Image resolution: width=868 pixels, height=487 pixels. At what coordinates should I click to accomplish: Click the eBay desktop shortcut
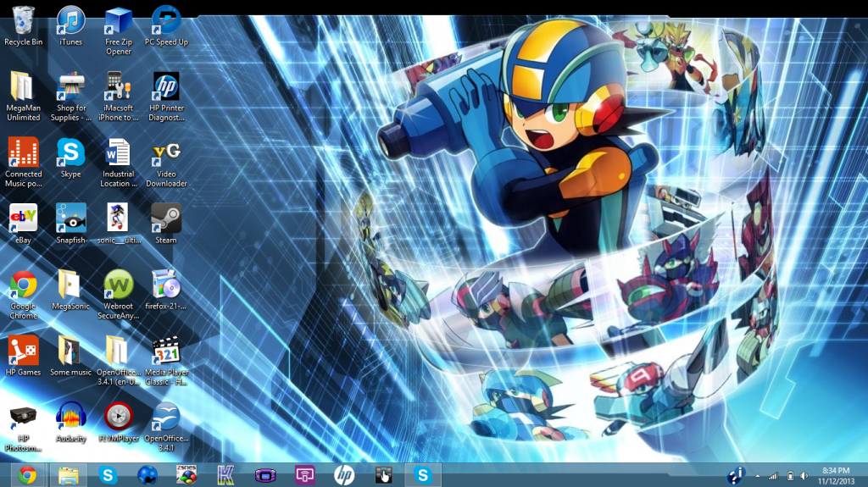pos(23,224)
